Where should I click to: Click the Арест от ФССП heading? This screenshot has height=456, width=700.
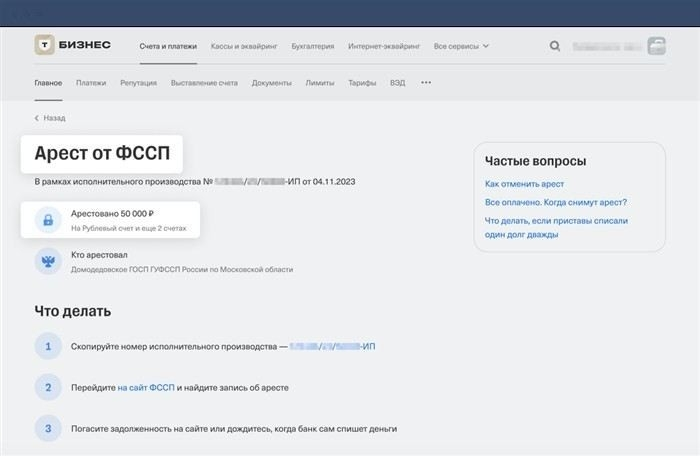pos(102,153)
